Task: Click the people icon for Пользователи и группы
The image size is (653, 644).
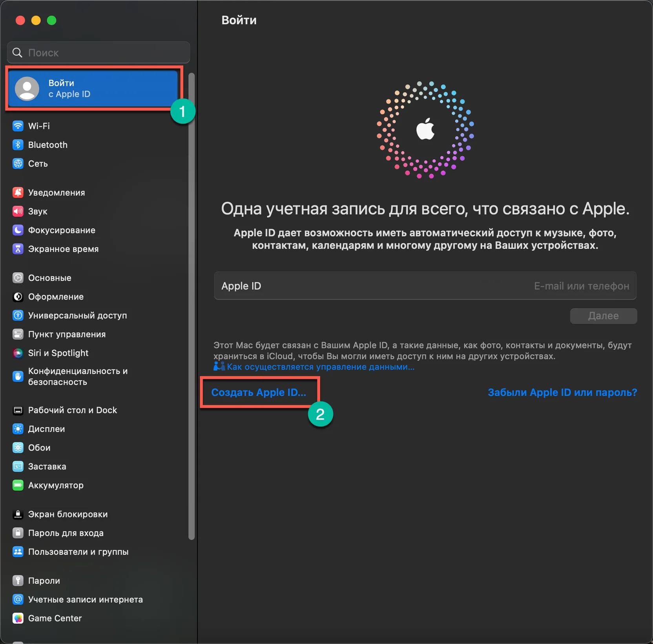Action: coord(18,552)
